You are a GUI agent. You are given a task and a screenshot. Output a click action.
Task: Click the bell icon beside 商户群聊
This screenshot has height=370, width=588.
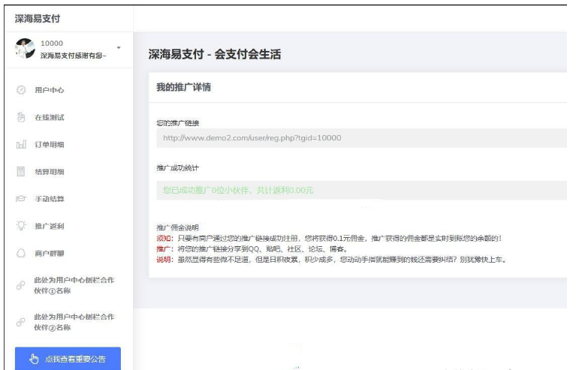click(x=22, y=253)
